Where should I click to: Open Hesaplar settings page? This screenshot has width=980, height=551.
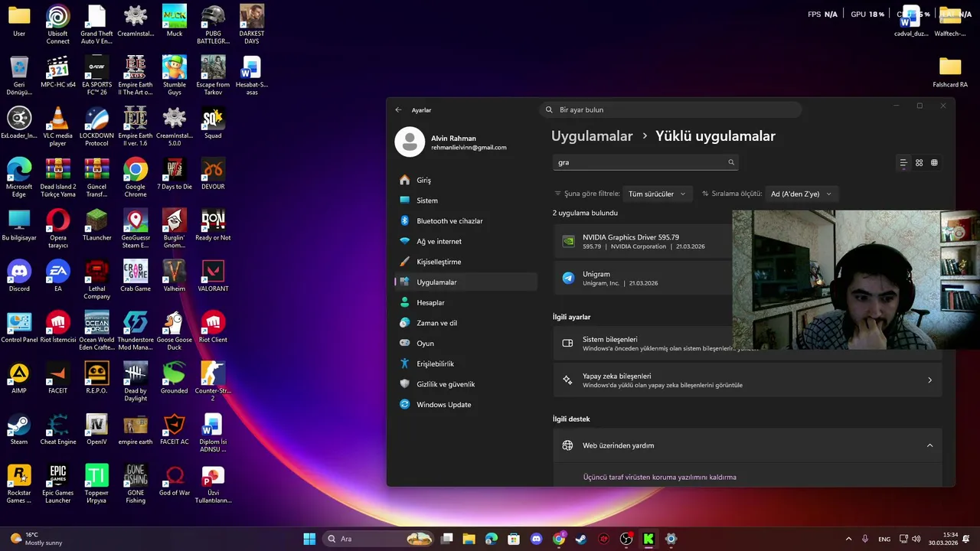(465, 302)
